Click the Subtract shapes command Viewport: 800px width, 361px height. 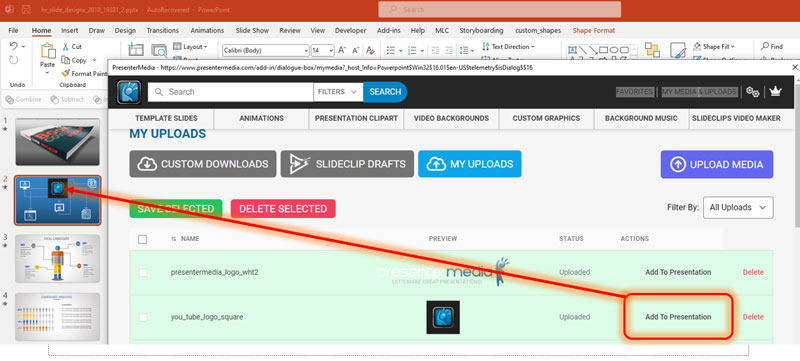(x=67, y=99)
